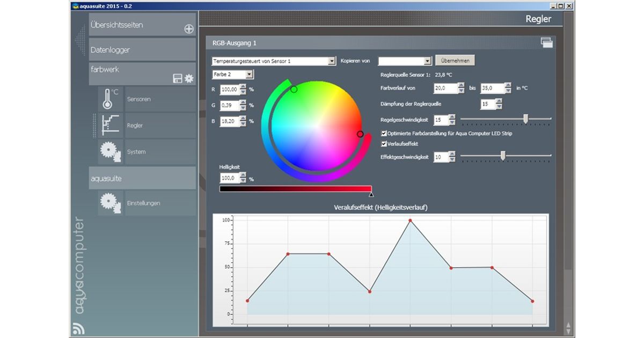The width and height of the screenshot is (644, 338).
Task: Click the peak point at 100 in chart
Action: pos(411,220)
